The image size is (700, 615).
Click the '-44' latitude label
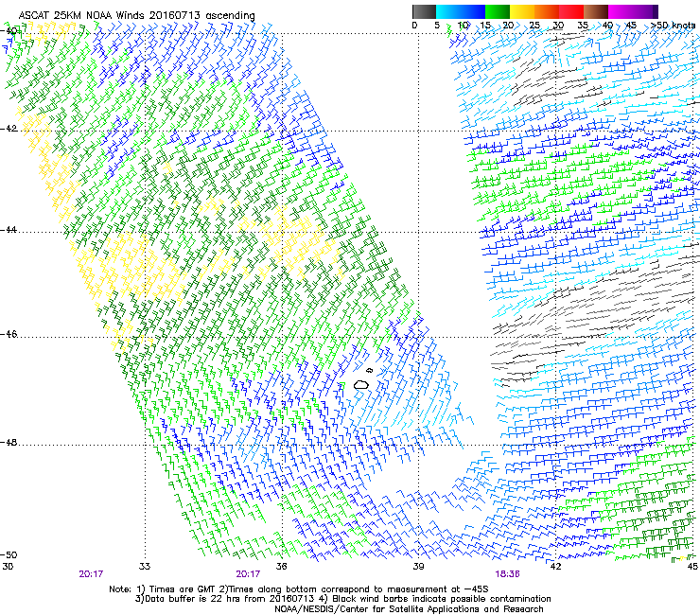coord(9,230)
